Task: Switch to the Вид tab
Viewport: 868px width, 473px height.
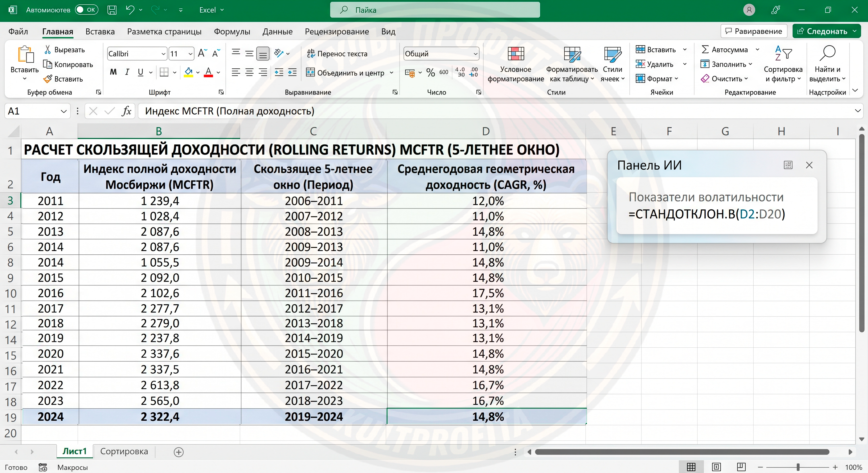Action: (x=388, y=31)
